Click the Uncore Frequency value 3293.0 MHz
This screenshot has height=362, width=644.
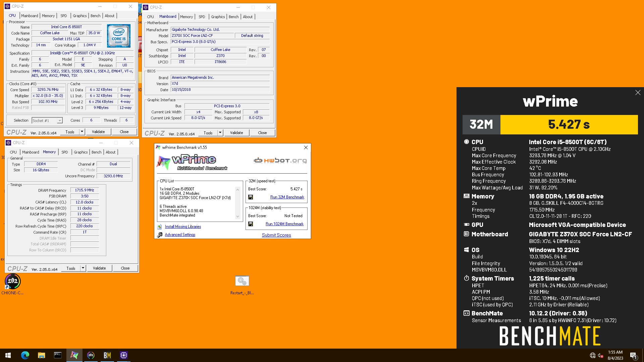tap(113, 176)
